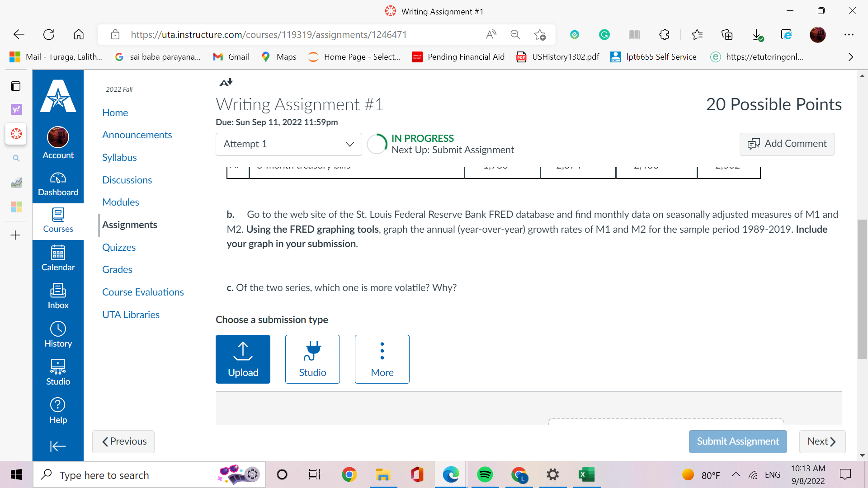
Task: Open the Immersive Reader icon above title
Action: coord(226,82)
